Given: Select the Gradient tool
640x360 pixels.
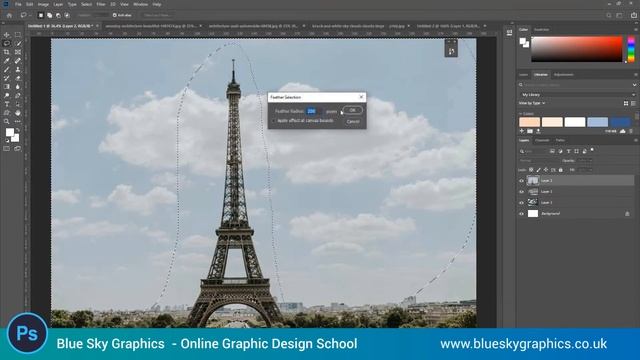Looking at the screenshot, I should click(7, 87).
